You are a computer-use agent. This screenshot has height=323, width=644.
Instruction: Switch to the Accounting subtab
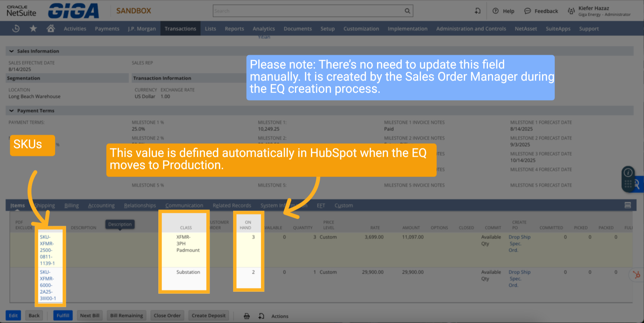point(101,205)
